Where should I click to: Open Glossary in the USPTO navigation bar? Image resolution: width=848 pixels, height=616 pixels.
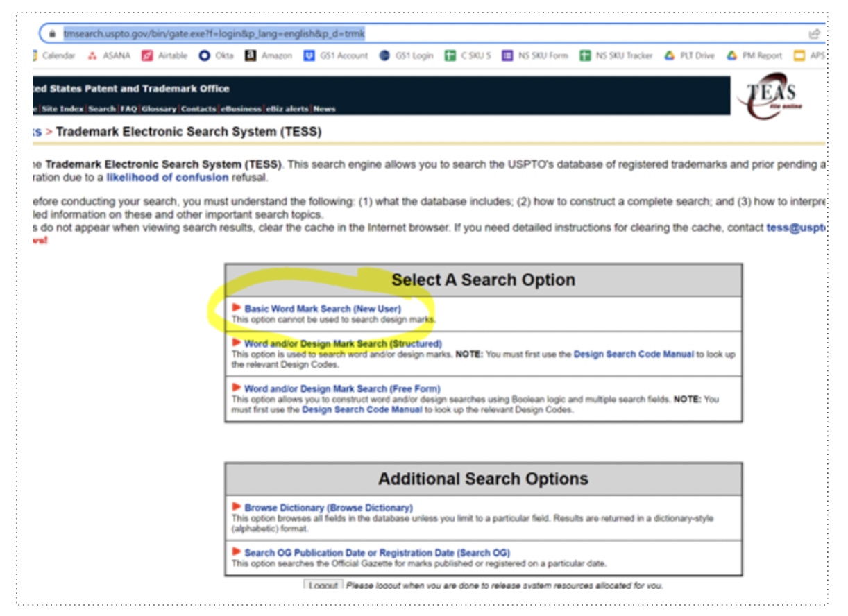point(159,109)
